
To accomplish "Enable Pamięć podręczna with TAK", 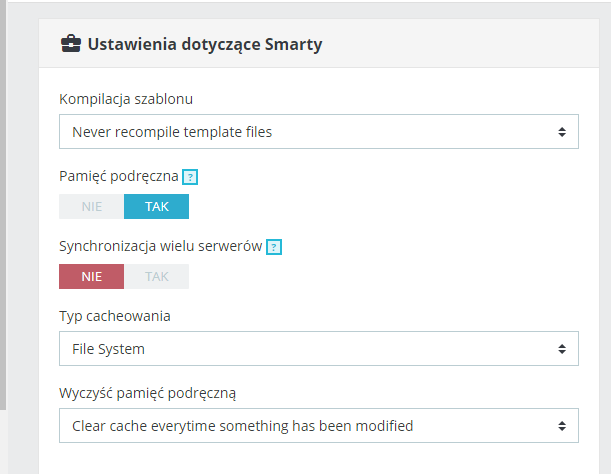I will [156, 206].
